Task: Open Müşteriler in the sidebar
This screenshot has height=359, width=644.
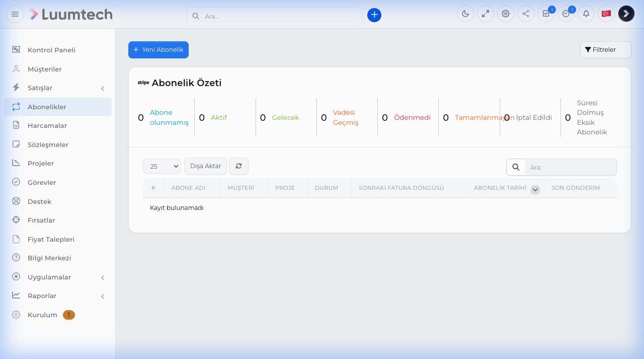Action: [x=44, y=69]
